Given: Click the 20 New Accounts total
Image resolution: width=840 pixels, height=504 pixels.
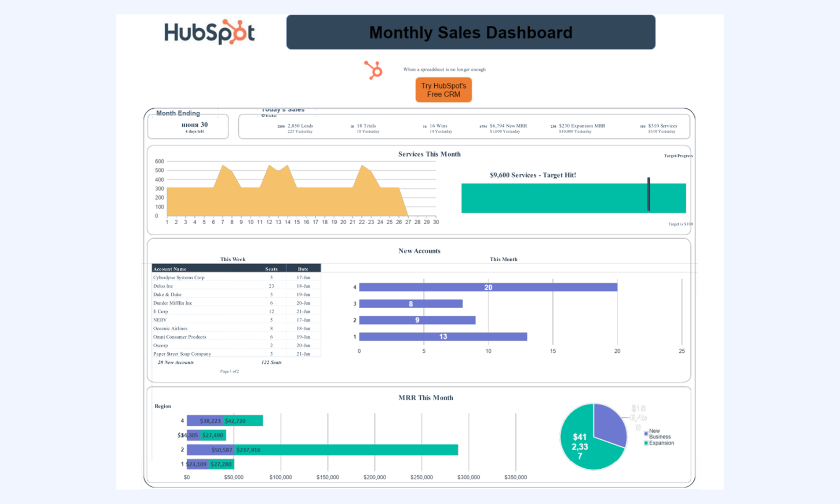Looking at the screenshot, I should [176, 362].
